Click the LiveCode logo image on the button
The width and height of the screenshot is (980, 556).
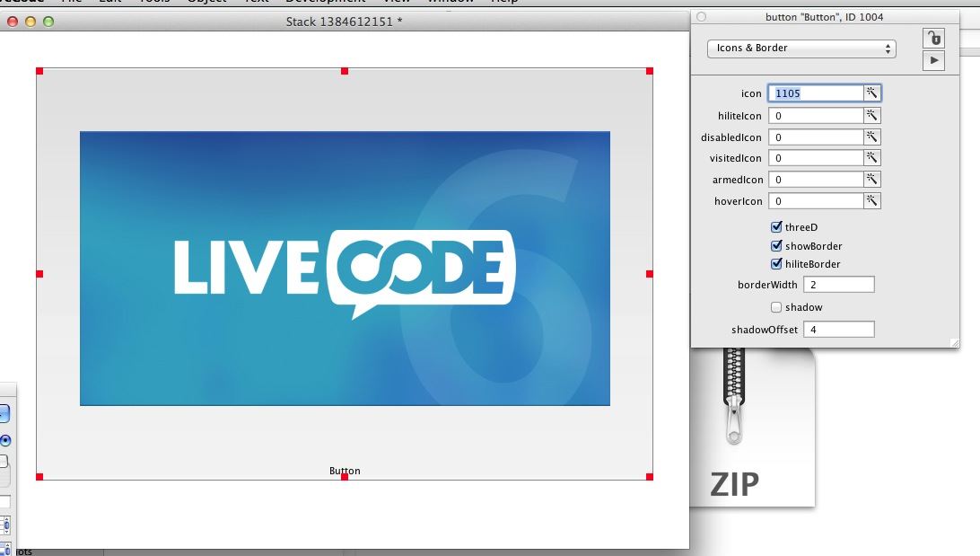(x=345, y=269)
